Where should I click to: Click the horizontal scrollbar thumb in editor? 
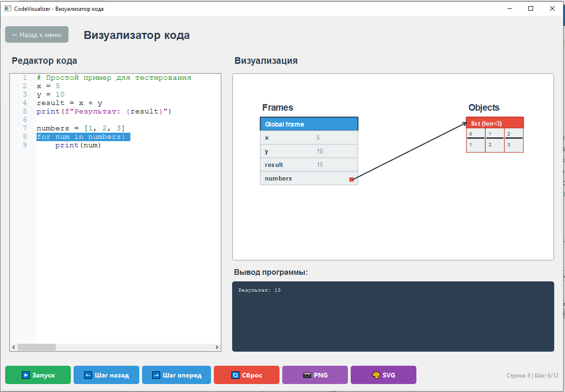[x=37, y=347]
